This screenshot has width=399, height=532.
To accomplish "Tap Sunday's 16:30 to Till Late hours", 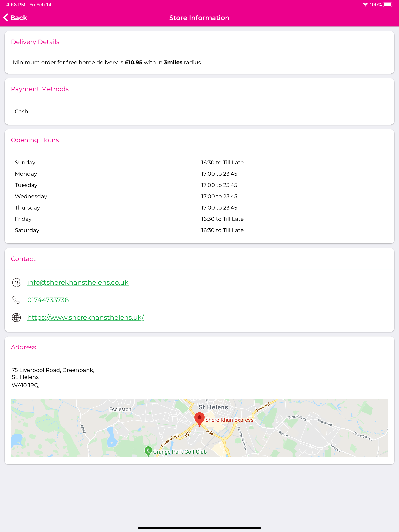I will [222, 163].
